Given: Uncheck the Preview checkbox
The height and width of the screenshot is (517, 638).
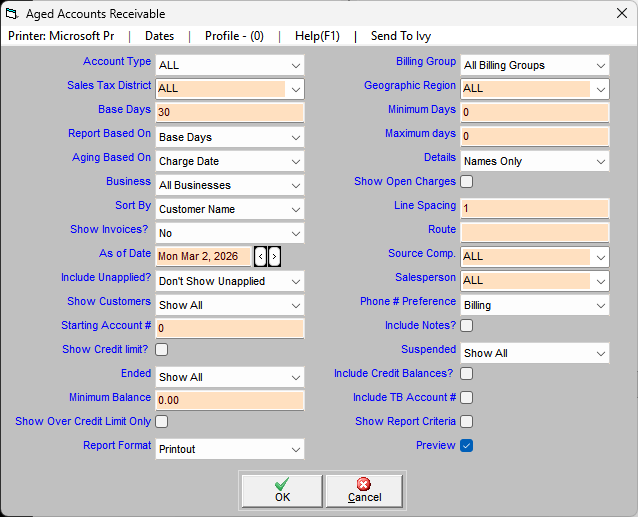Looking at the screenshot, I should coord(466,446).
